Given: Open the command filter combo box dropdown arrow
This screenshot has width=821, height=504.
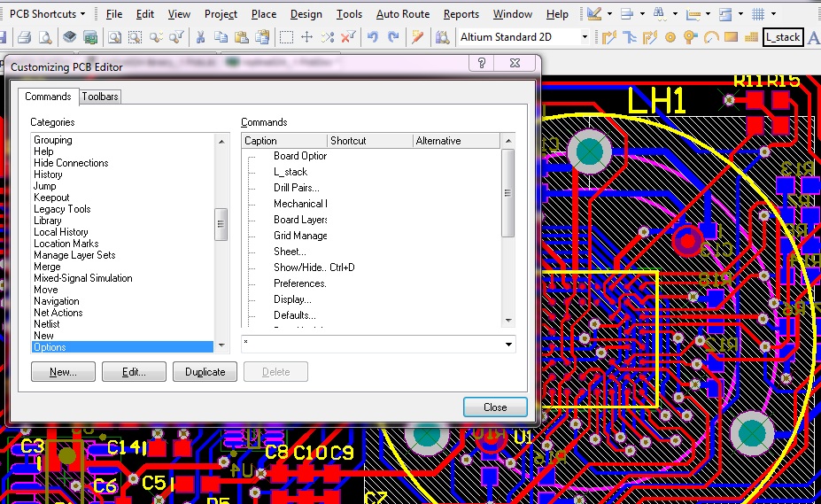Looking at the screenshot, I should tap(508, 345).
